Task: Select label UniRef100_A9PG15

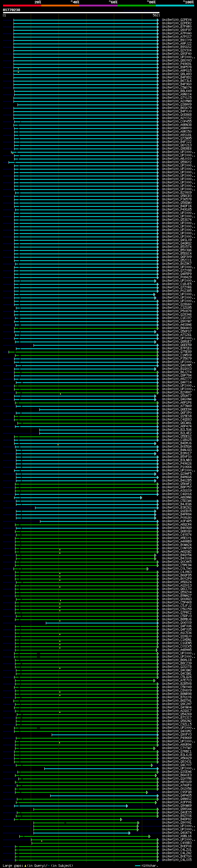Action: tap(177, 71)
